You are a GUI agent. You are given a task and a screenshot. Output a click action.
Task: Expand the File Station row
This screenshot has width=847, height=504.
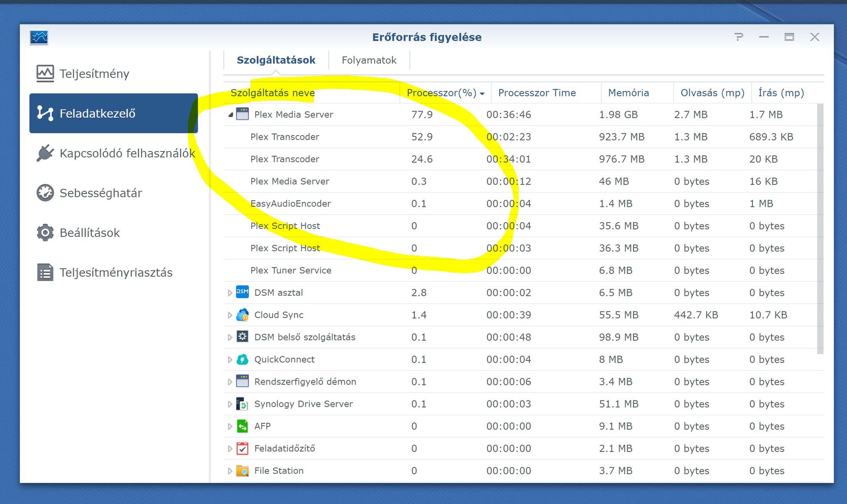point(230,471)
